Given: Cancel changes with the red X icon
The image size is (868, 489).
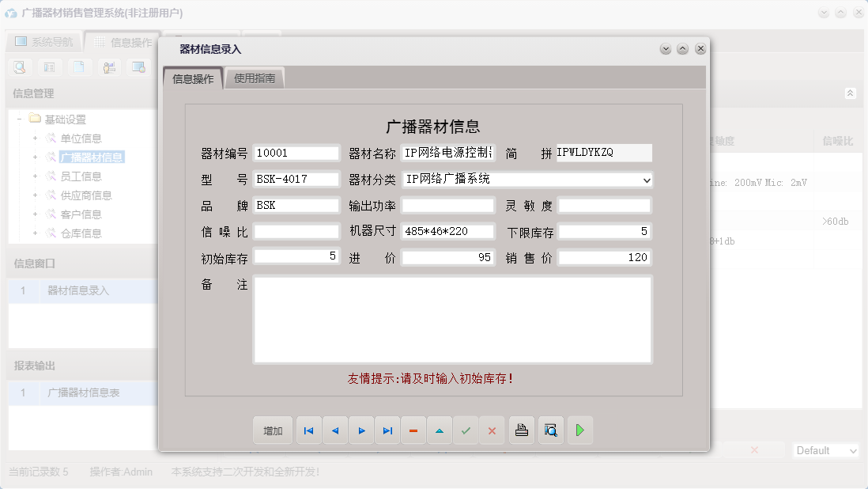Looking at the screenshot, I should click(x=492, y=430).
